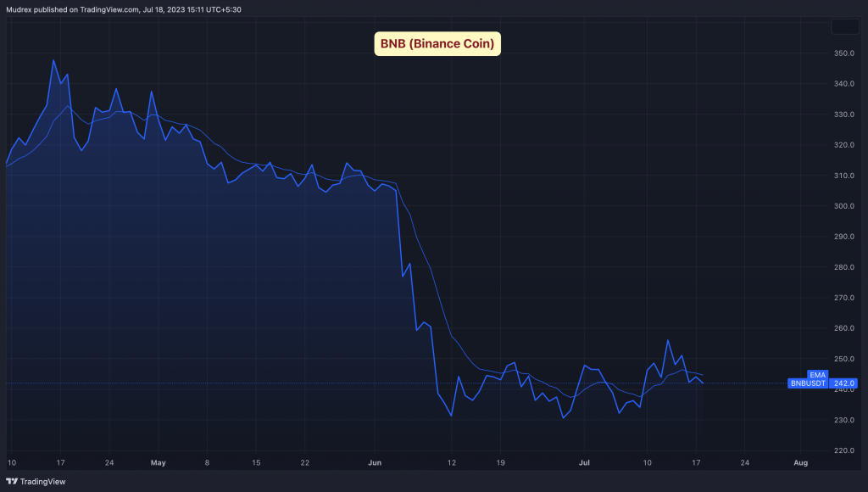This screenshot has width=868, height=492.
Task: Click the EMA indicator tag
Action: [x=818, y=375]
